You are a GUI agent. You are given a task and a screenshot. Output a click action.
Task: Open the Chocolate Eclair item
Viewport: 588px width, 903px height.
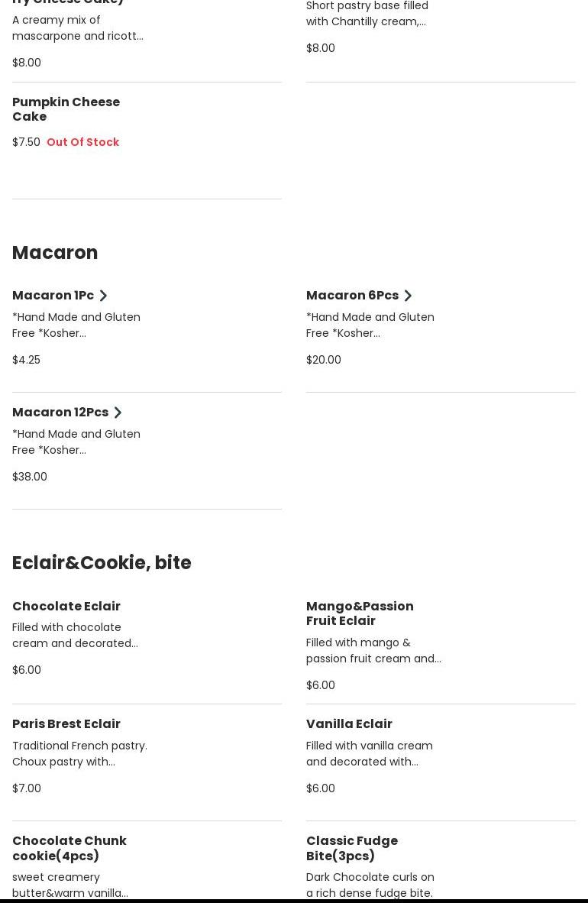66,607
